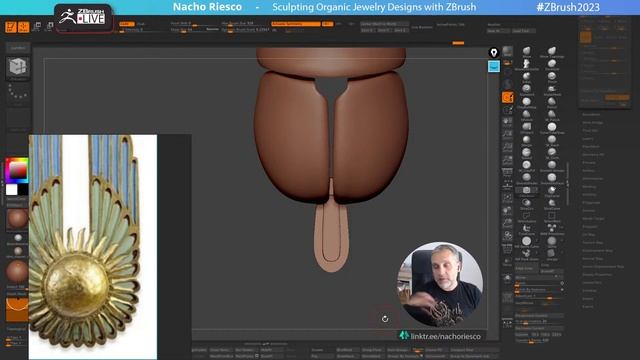The width and height of the screenshot is (640, 360).
Task: Open the LightBox button above the tool thumbnail
Action: 18,48
